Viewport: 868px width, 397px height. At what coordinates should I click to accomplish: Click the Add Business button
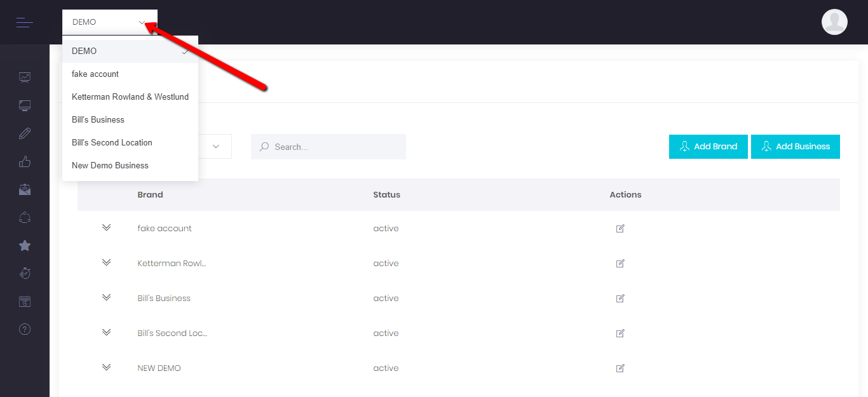[x=795, y=147]
